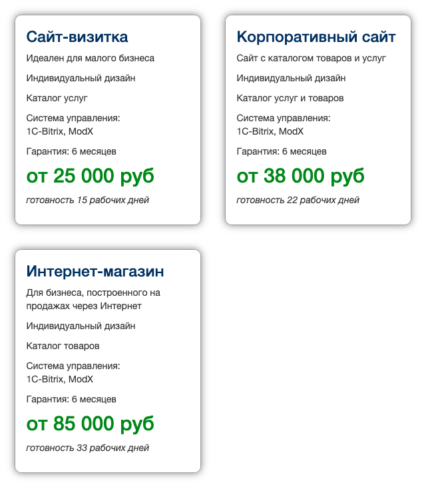The image size is (448, 485).
Task: Open the Корпоративный сайт heading
Action: [x=316, y=37]
